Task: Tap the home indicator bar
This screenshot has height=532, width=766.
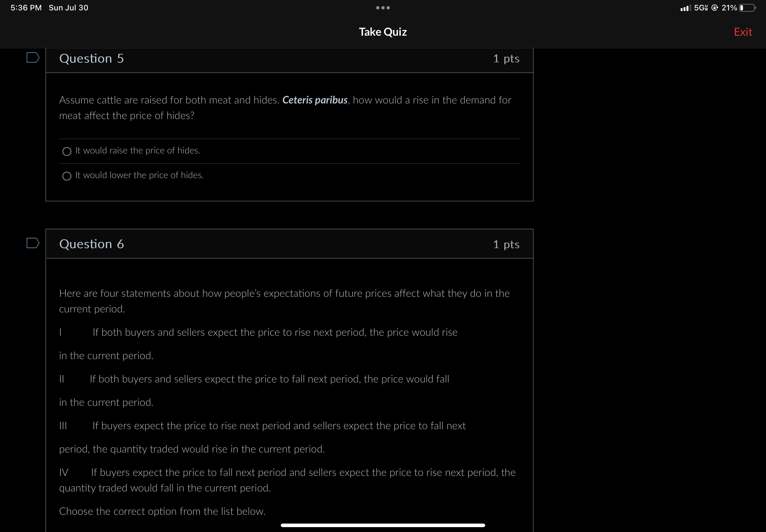Action: (x=382, y=525)
